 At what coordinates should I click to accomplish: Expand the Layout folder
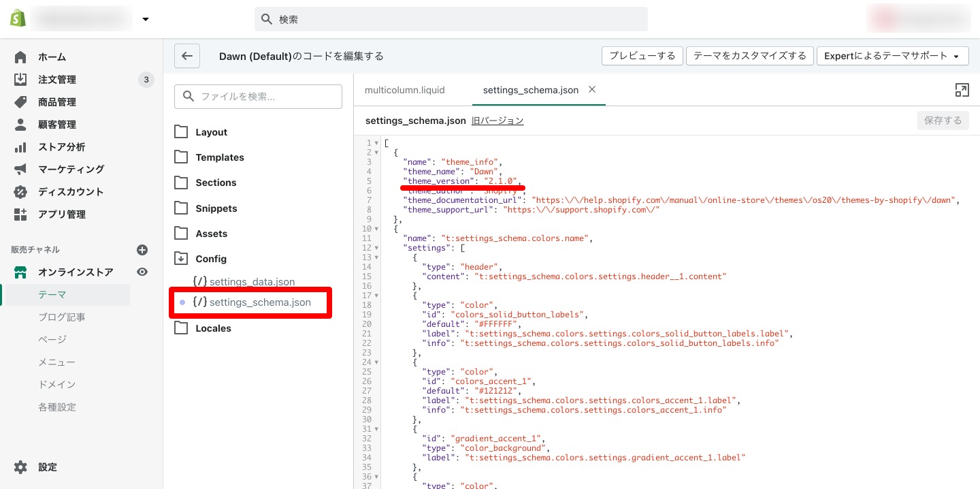pos(201,132)
